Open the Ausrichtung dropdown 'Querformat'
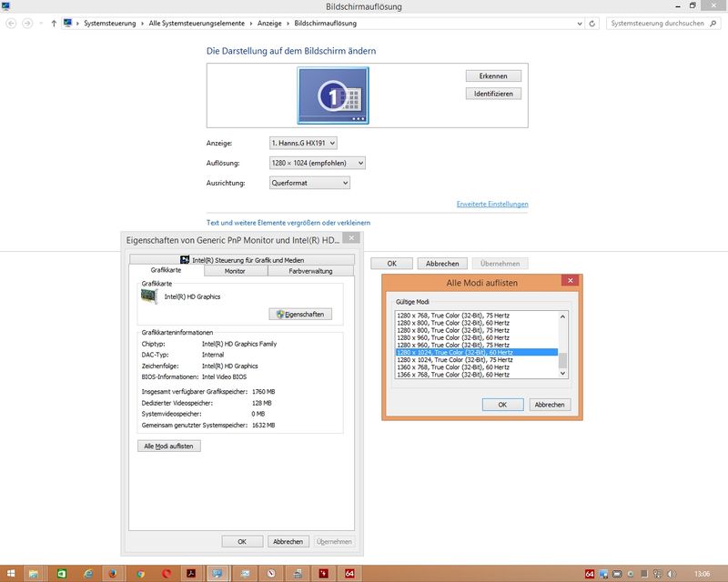 (309, 183)
